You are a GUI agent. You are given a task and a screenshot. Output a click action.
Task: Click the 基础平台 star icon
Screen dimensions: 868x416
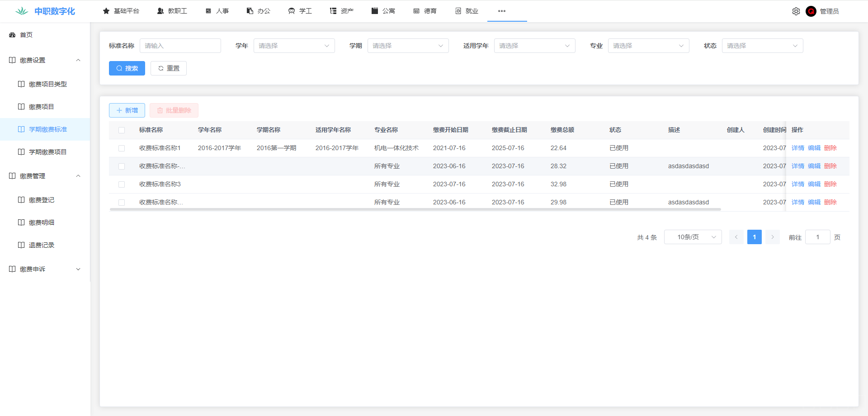point(106,11)
